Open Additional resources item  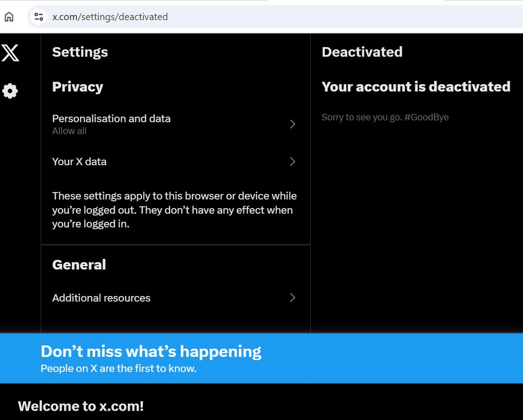pos(175,298)
